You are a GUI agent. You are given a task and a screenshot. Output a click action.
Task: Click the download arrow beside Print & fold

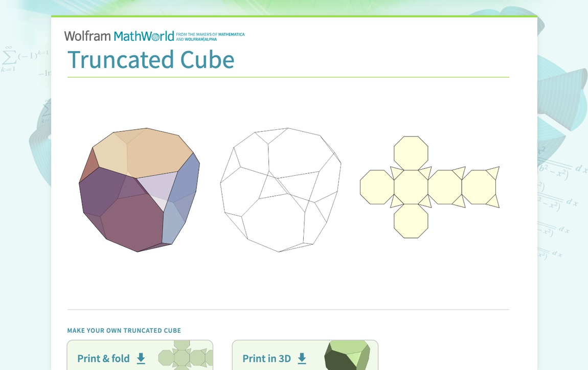pyautogui.click(x=140, y=359)
